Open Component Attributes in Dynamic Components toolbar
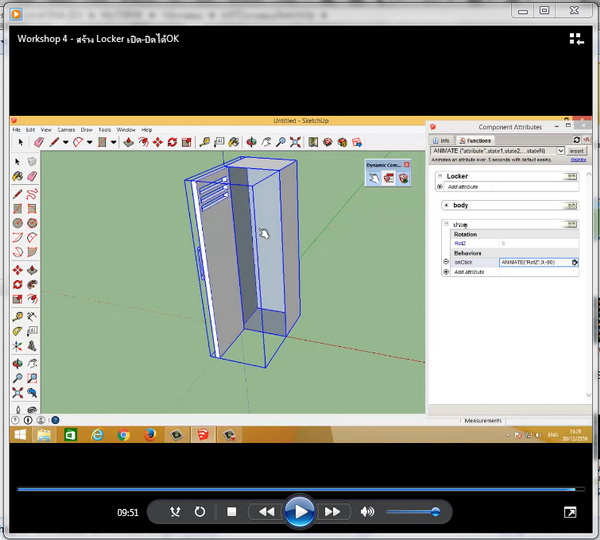This screenshot has height=540, width=600. point(403,178)
